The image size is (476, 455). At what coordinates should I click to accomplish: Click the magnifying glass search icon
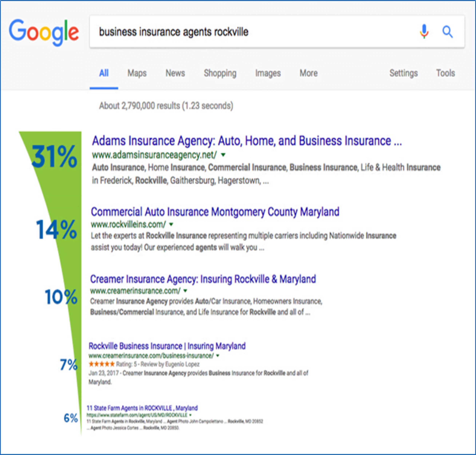(x=447, y=32)
